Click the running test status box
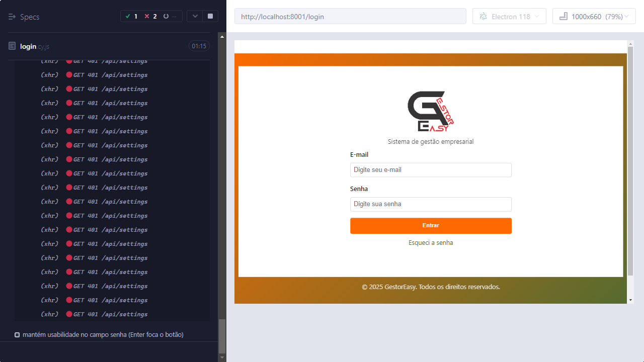This screenshot has height=362, width=644. click(x=17, y=335)
